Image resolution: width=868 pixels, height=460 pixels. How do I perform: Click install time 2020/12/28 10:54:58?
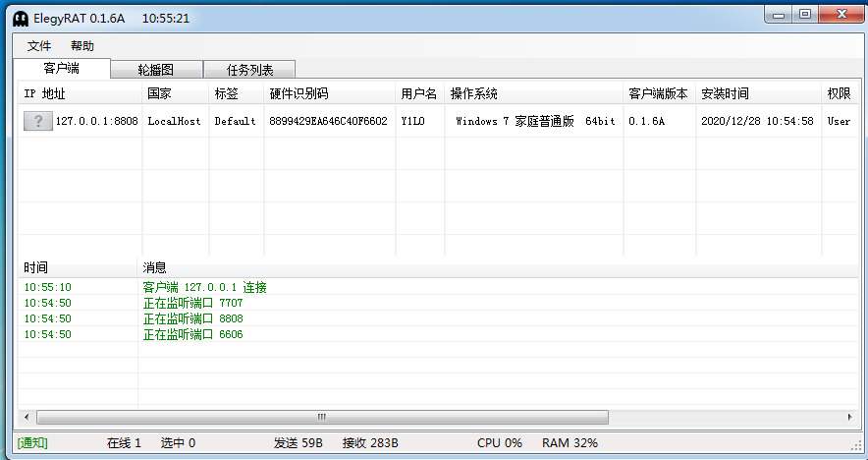(757, 121)
